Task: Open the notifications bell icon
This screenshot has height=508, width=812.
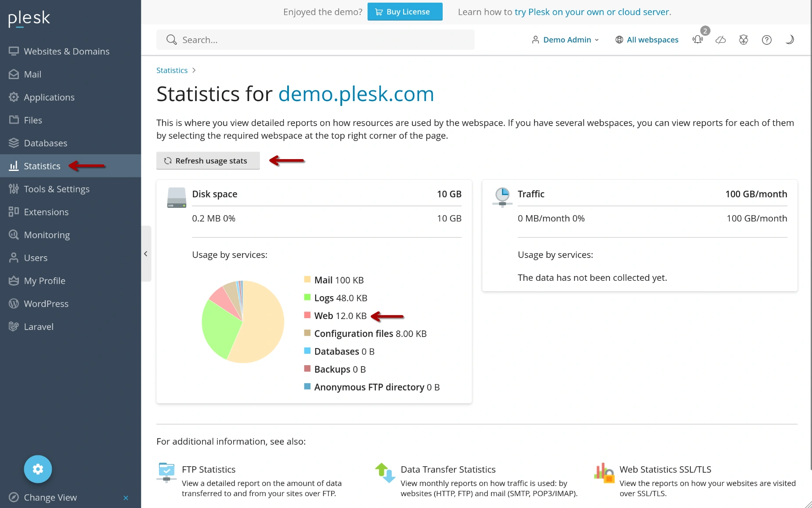Action: [x=697, y=40]
